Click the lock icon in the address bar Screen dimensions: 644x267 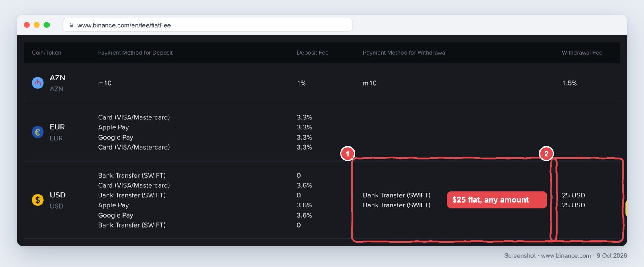click(x=71, y=25)
